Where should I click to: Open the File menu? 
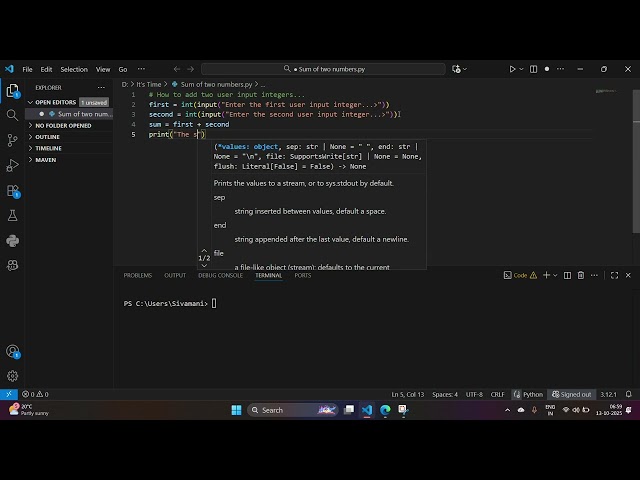point(27,69)
